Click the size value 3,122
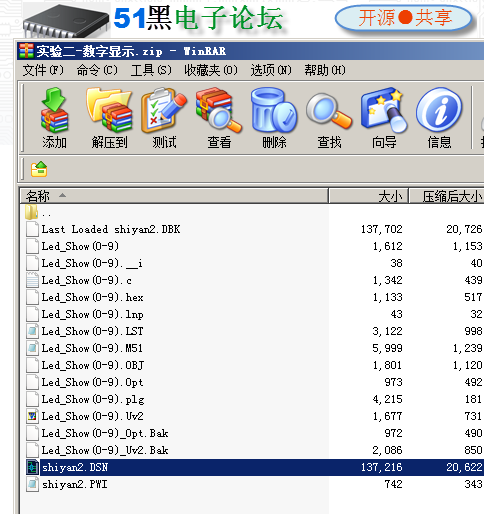The height and width of the screenshot is (514, 484). (387, 331)
